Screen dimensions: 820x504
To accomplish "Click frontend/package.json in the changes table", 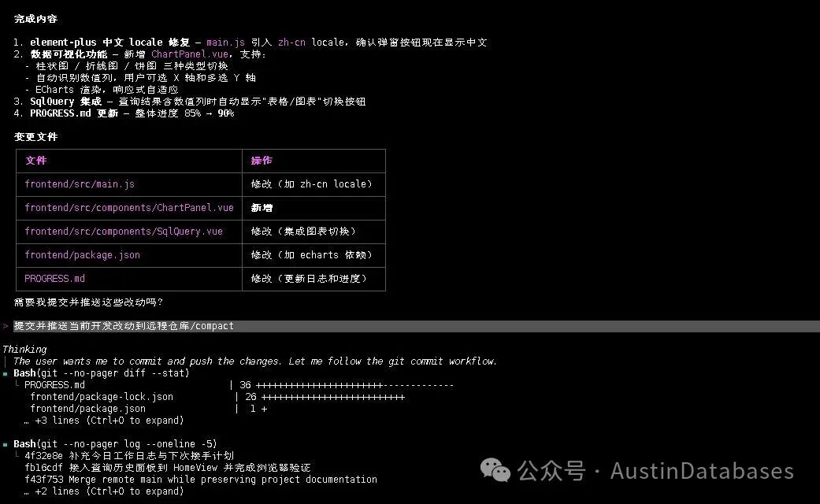I will coord(82,255).
